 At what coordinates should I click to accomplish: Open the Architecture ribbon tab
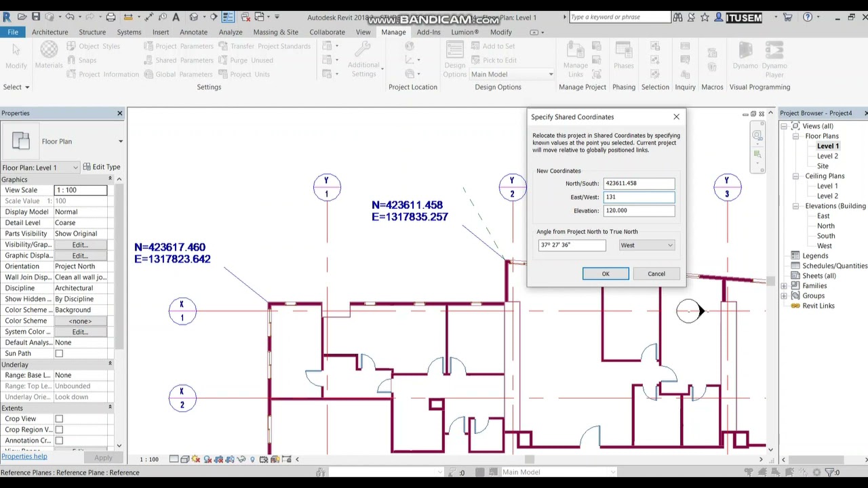(x=50, y=32)
